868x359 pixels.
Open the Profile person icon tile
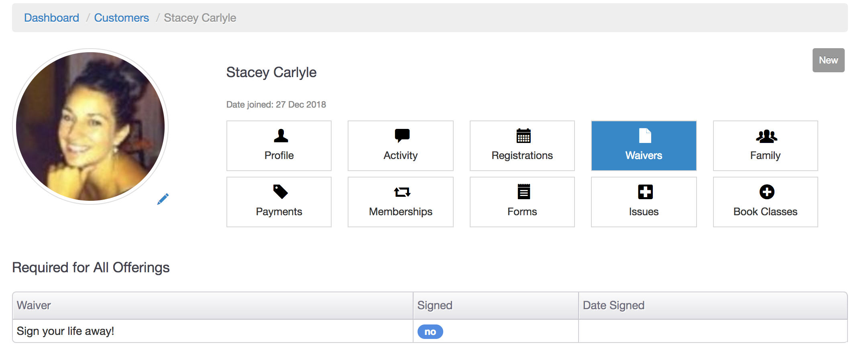(x=281, y=136)
